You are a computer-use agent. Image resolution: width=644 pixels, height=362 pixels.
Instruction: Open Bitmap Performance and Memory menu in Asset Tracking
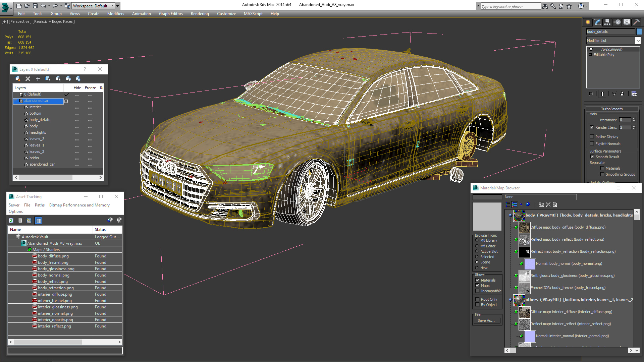(x=79, y=205)
